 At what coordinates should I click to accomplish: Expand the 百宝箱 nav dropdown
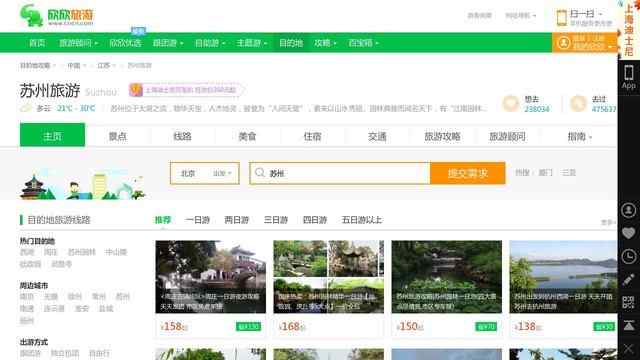(363, 42)
